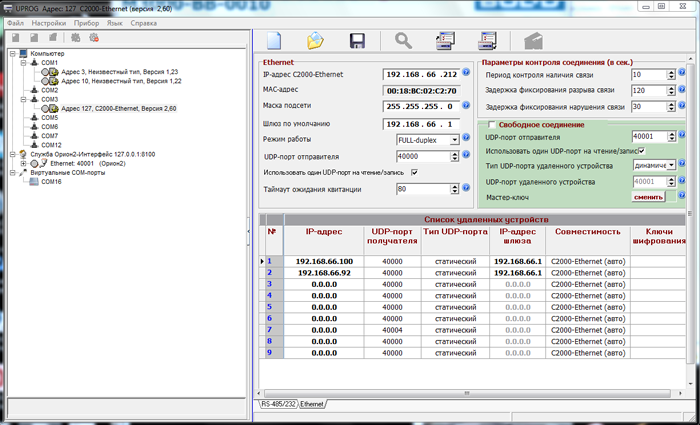This screenshot has height=425, width=700.
Task: Expand the Ethernet: 40001 tree node
Action: click(x=23, y=163)
